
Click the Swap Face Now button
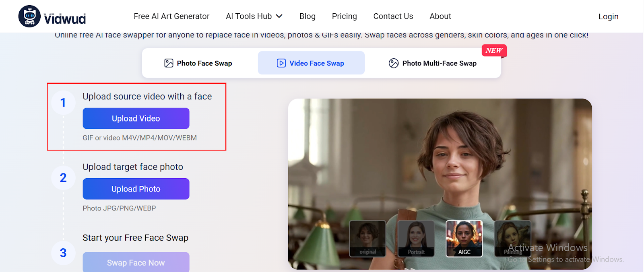136,262
